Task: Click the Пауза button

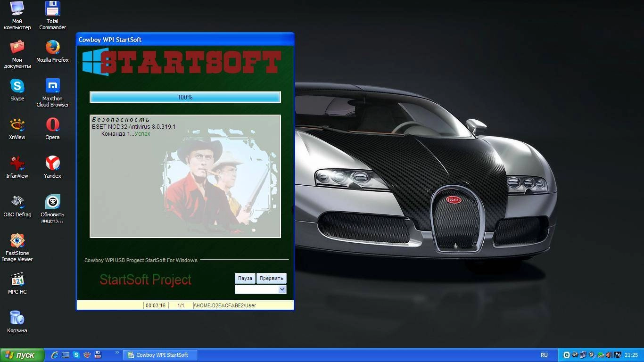Action: (x=245, y=278)
